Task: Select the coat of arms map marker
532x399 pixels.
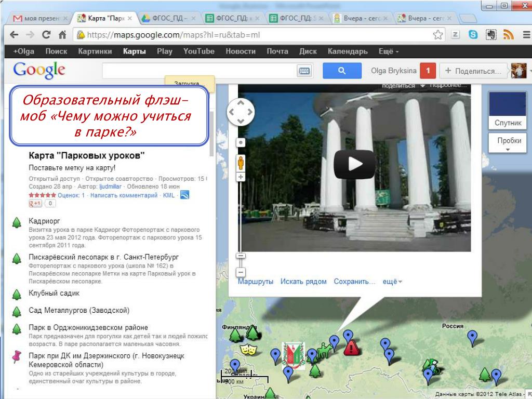Action: click(x=294, y=355)
